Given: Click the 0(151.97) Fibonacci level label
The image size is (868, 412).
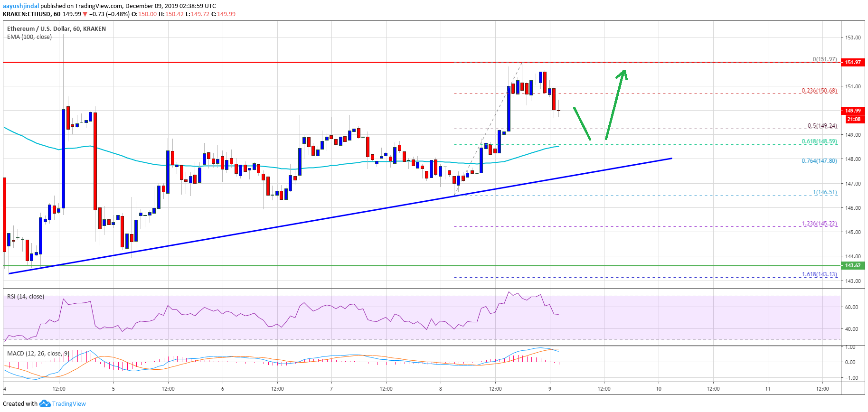Looking at the screenshot, I should (825, 59).
